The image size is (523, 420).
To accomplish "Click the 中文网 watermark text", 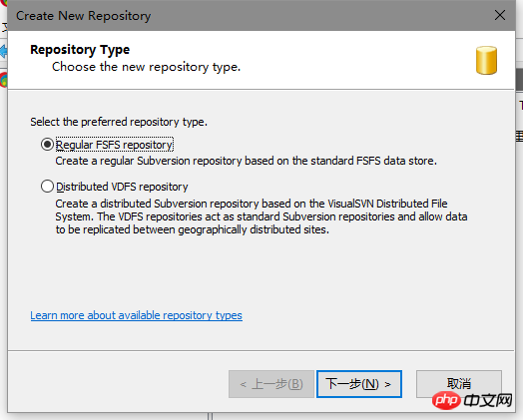I will [488, 400].
